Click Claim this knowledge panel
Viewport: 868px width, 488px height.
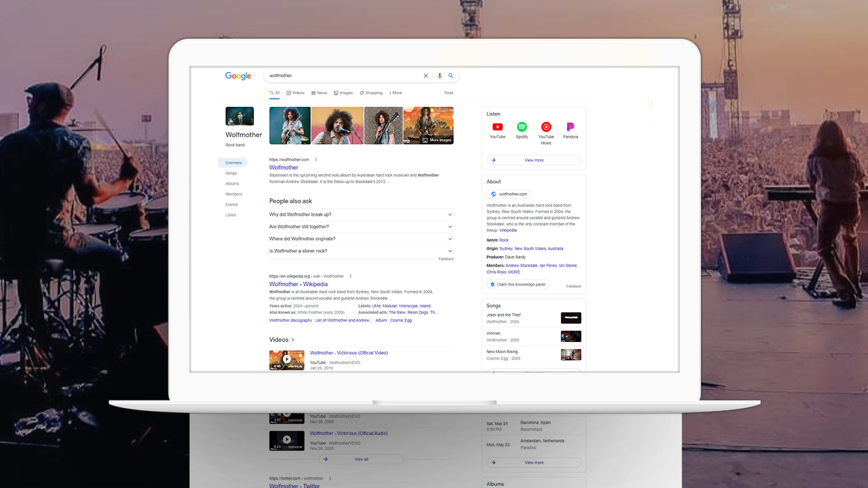pos(518,285)
